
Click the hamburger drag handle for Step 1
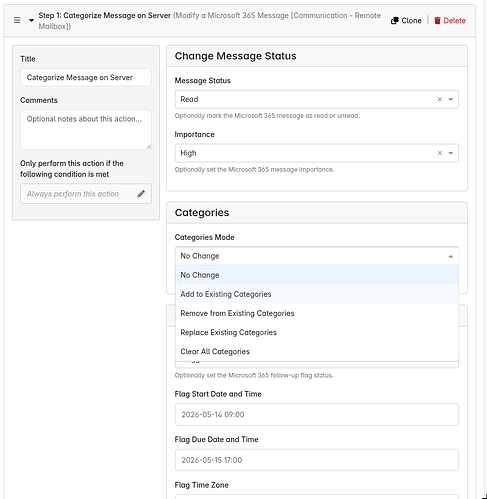(x=17, y=20)
